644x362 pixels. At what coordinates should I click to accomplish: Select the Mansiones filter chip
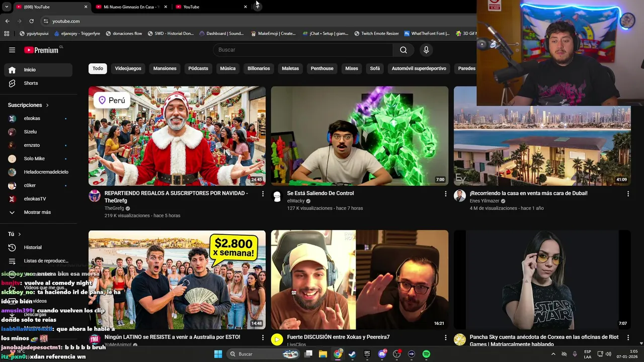tap(165, 68)
